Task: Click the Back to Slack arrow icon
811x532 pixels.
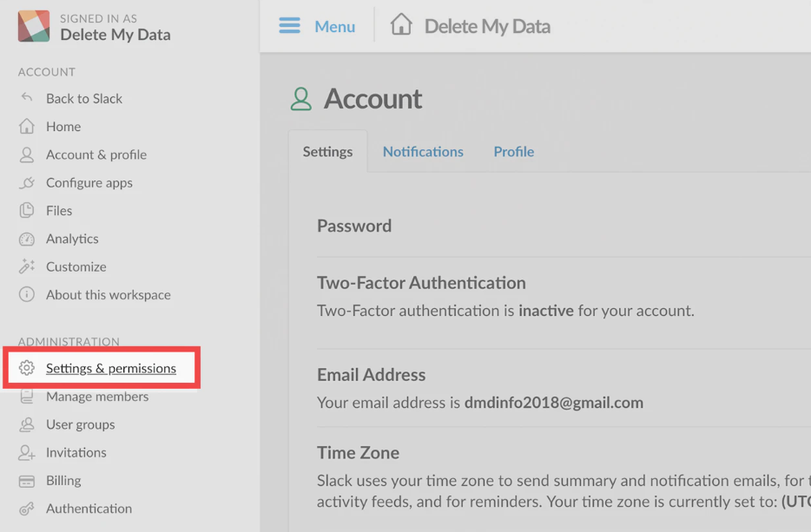Action: (x=27, y=97)
